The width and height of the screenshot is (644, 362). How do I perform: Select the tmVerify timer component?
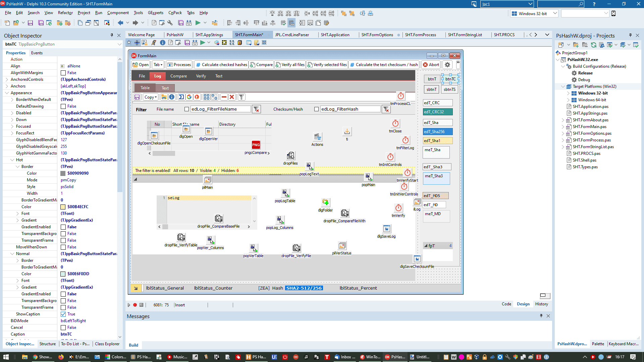click(x=398, y=208)
